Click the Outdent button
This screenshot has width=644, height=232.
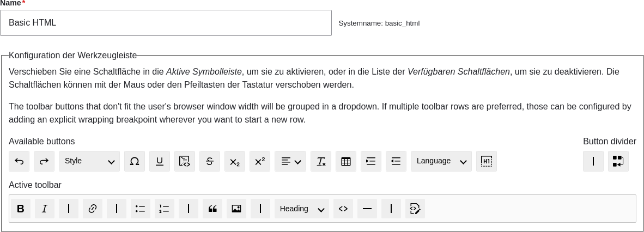[x=396, y=161]
